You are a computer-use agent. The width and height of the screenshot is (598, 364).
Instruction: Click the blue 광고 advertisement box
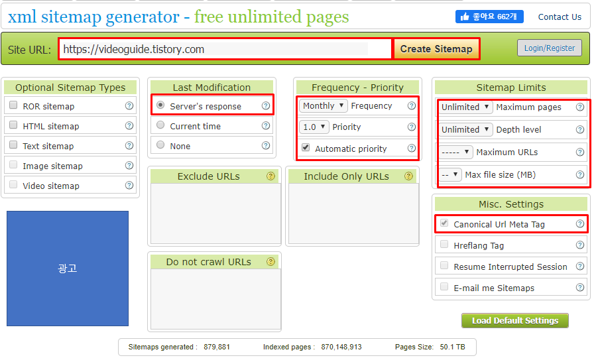click(68, 269)
